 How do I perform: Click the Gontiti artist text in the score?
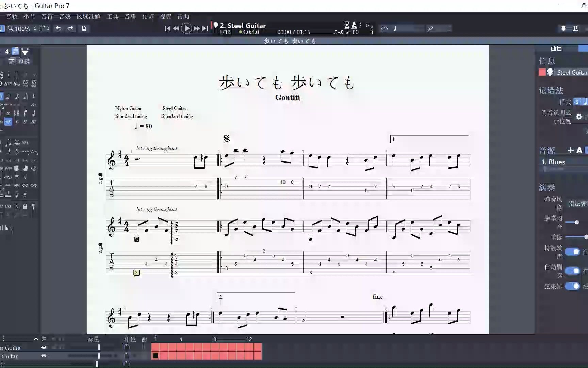[288, 98]
